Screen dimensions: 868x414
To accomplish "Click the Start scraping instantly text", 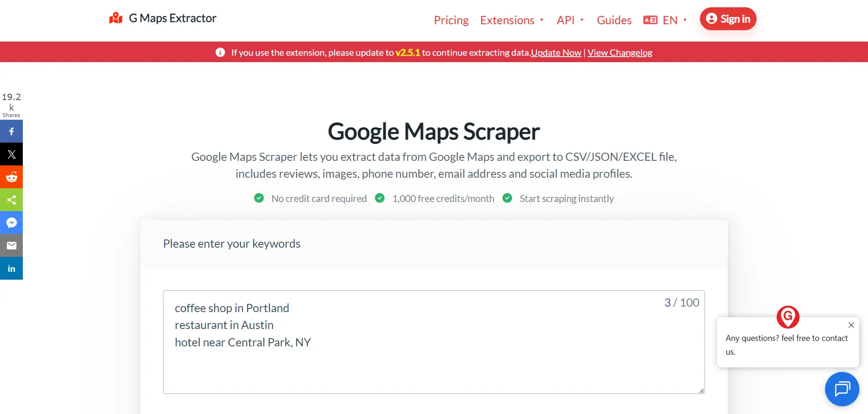I will pos(567,198).
